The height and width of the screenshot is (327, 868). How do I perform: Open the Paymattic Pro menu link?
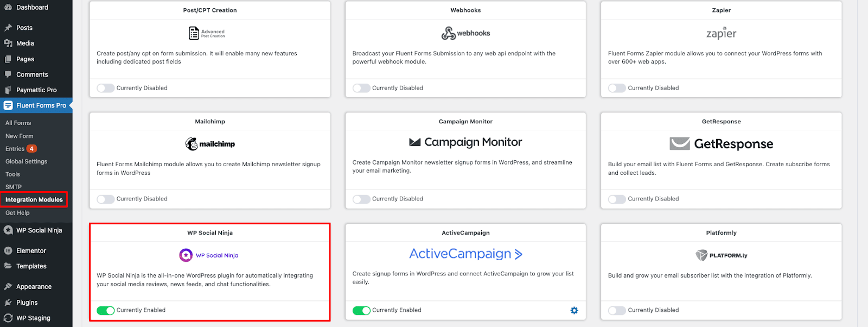click(36, 90)
